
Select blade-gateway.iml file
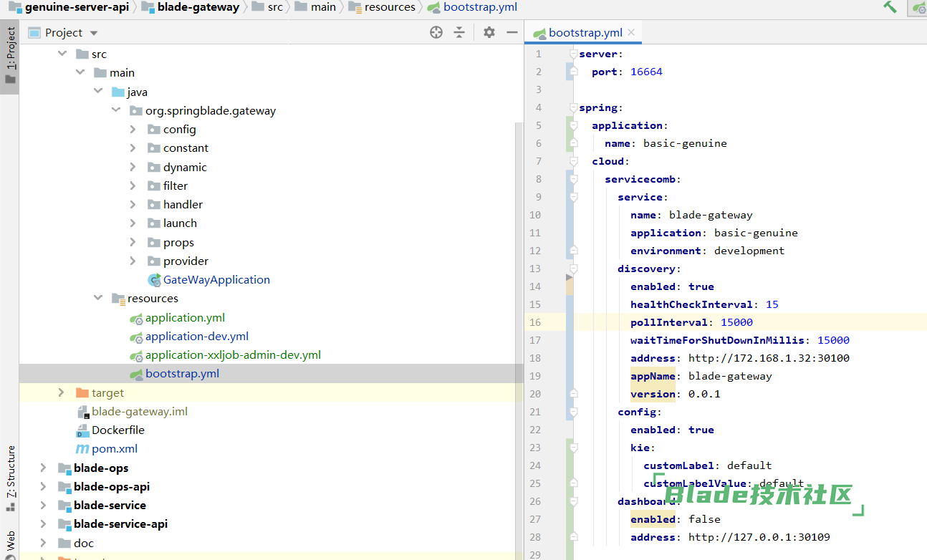click(140, 411)
